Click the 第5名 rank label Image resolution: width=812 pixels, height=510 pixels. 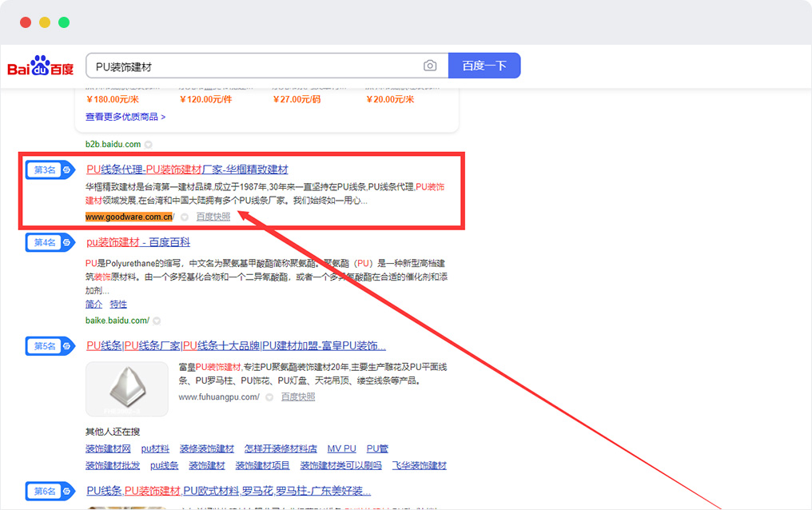click(45, 346)
